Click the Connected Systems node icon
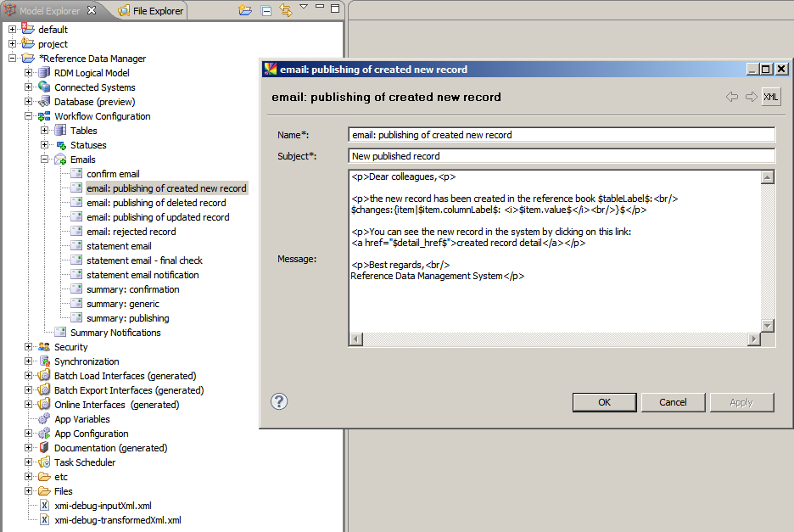Viewport: 794px width, 532px height. tap(44, 87)
